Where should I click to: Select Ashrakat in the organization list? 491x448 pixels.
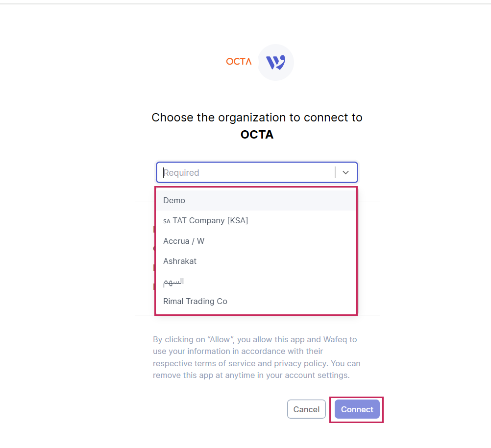pos(180,261)
